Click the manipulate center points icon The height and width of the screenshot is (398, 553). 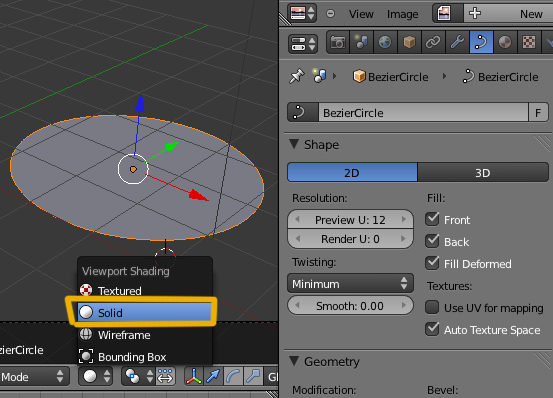(x=165, y=376)
